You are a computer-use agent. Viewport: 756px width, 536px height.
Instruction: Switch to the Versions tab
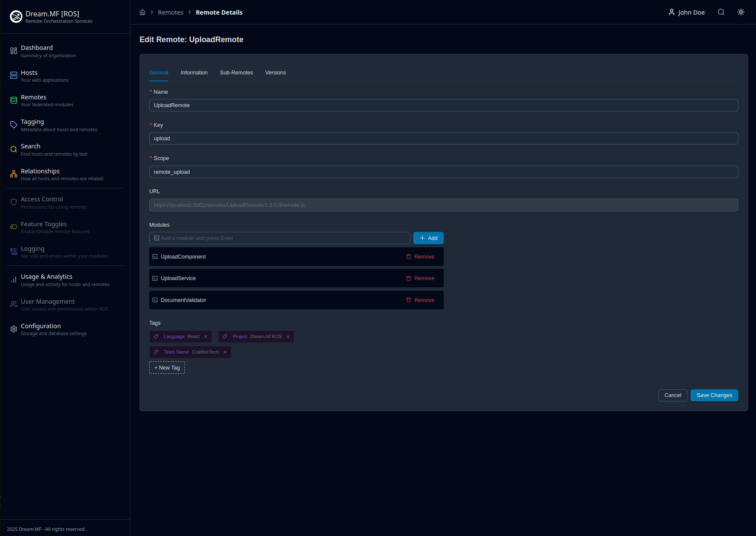[275, 73]
